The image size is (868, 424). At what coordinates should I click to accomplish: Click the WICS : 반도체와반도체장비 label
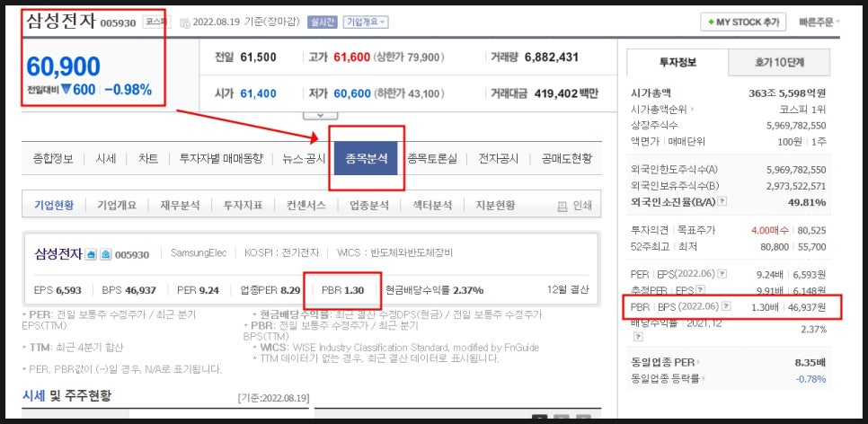point(394,253)
